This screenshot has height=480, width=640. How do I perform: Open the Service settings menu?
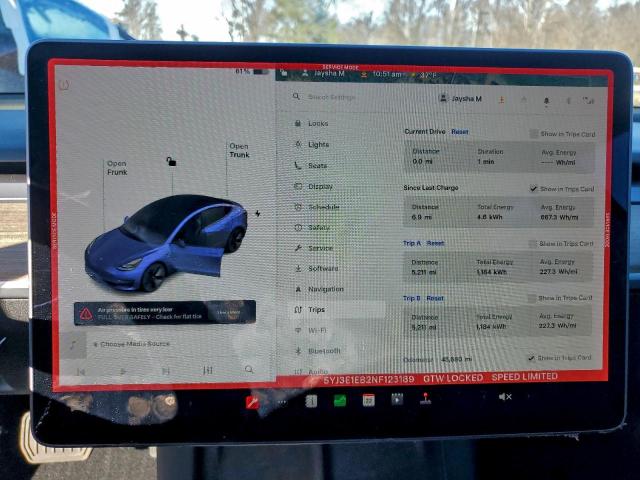click(314, 248)
